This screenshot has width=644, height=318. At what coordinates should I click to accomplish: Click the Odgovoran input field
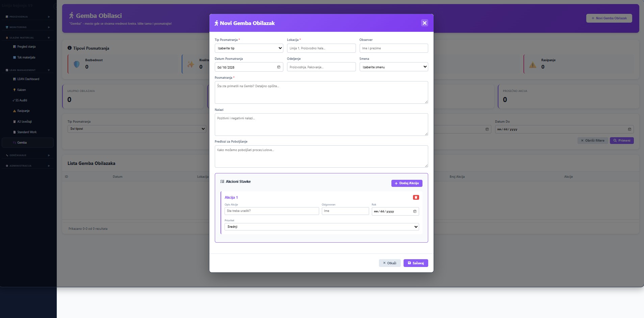tap(345, 211)
